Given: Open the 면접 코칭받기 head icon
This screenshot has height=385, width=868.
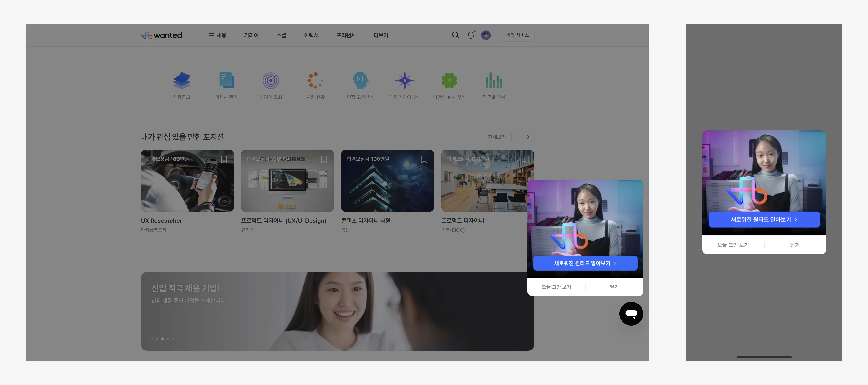Looking at the screenshot, I should pos(360,81).
